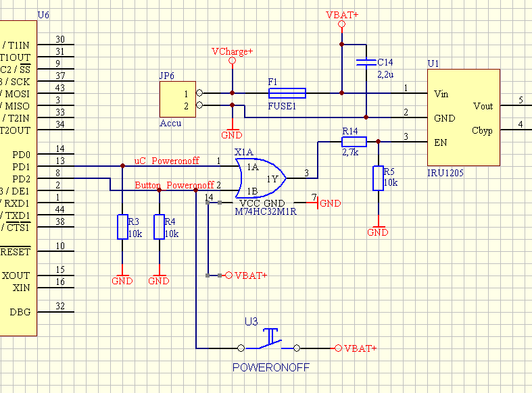Click the GND port at gate pin 7
532x393 pixels.
coord(324,203)
